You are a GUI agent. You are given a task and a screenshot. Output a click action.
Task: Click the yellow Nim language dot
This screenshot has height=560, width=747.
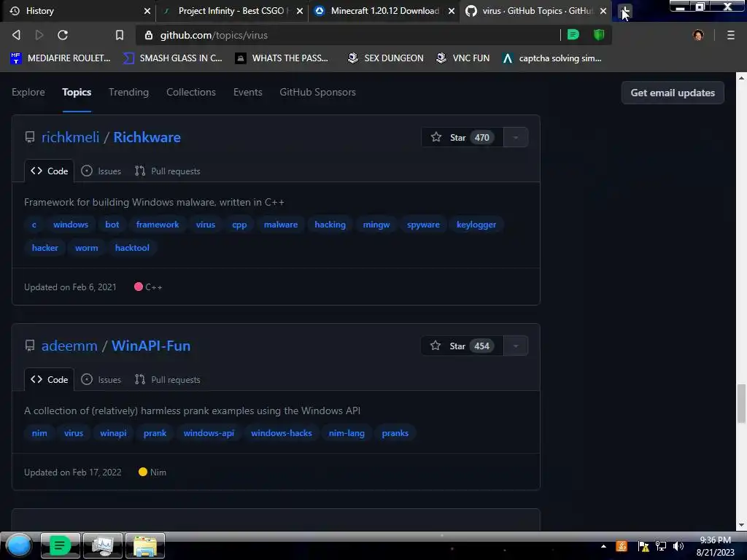pos(143,472)
